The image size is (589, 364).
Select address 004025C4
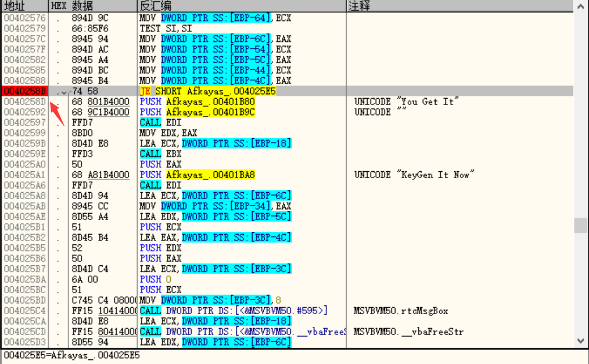click(25, 311)
